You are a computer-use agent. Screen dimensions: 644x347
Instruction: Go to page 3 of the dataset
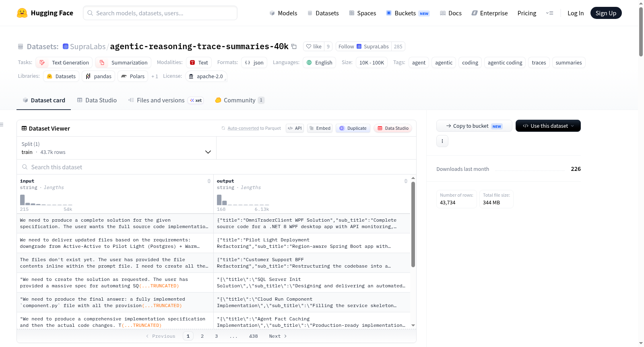tap(217, 336)
